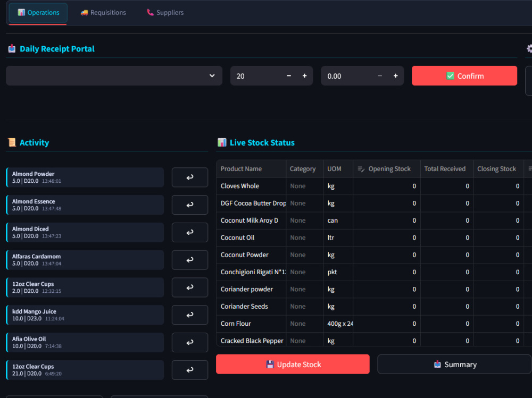The width and height of the screenshot is (532, 398).
Task: Increase the quantity value of 20
Action: (304, 76)
